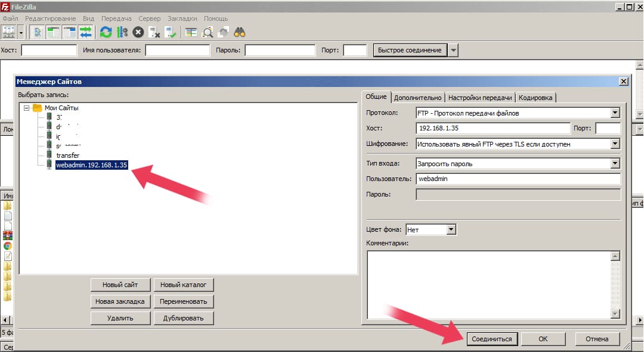Screen dimensions: 644x352
Task: Click the Переименовать button
Action: pos(184,301)
